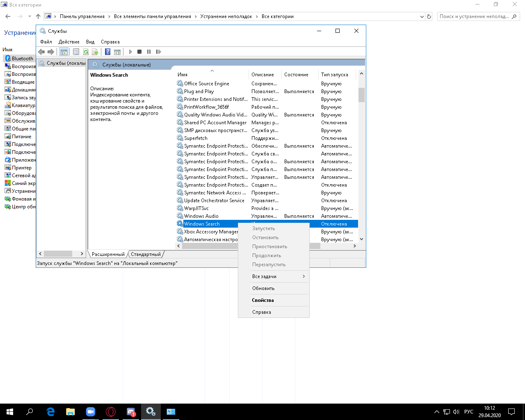Viewport: 525px width, 420px height.
Task: Click volume icon in system tray
Action: pos(456,412)
